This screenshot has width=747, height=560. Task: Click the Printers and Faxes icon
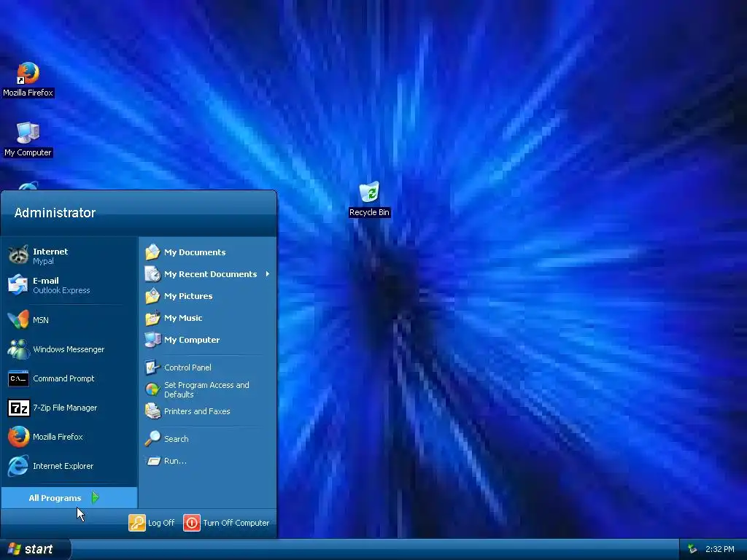coord(152,411)
